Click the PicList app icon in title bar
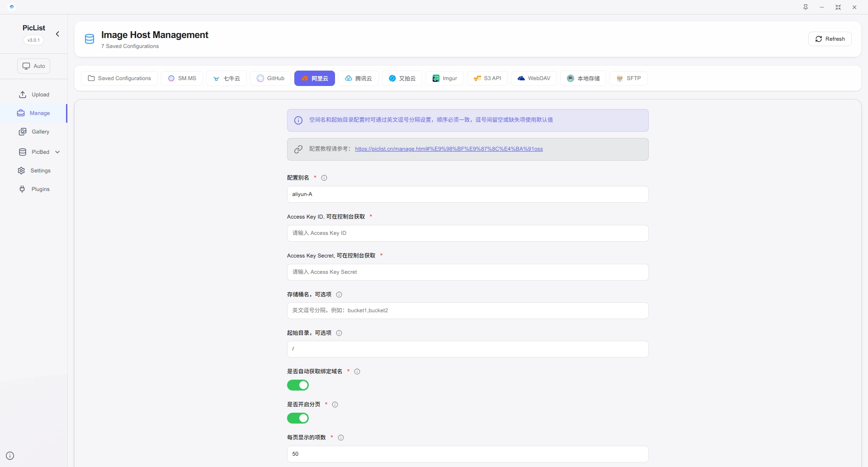 coord(12,7)
